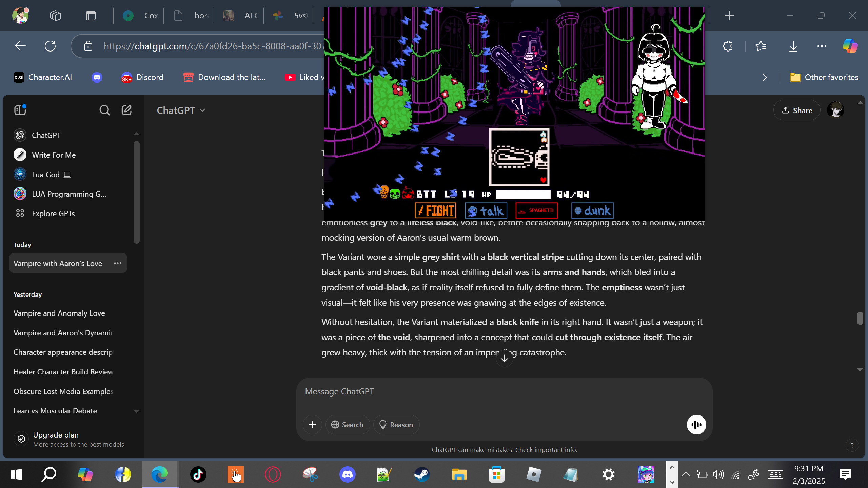
Task: Click the Share button
Action: (x=797, y=110)
